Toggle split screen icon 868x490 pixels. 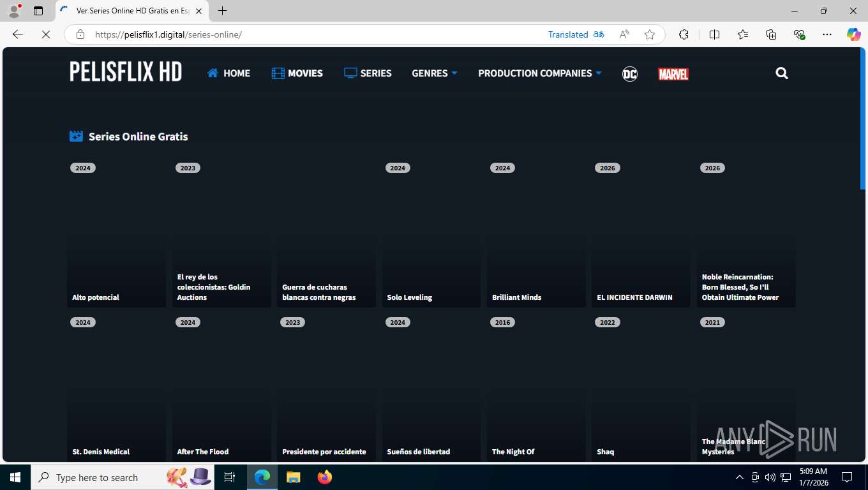pyautogui.click(x=714, y=34)
